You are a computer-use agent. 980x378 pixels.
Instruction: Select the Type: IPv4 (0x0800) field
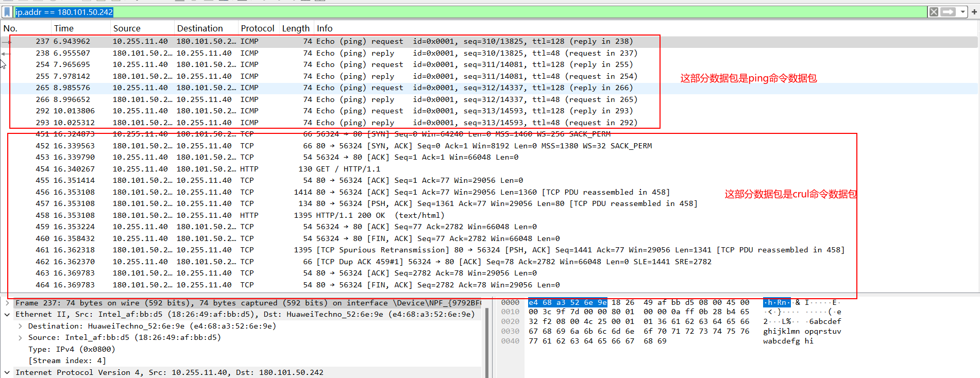[x=72, y=349]
